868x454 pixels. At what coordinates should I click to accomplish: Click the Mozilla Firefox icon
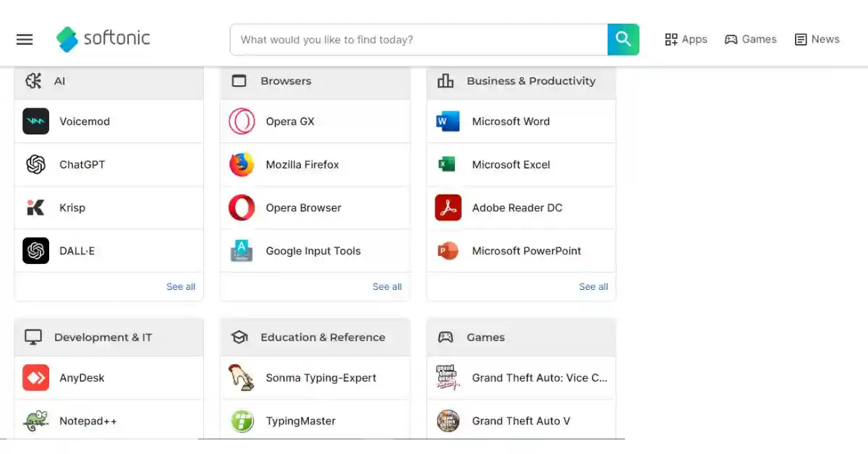coord(242,165)
